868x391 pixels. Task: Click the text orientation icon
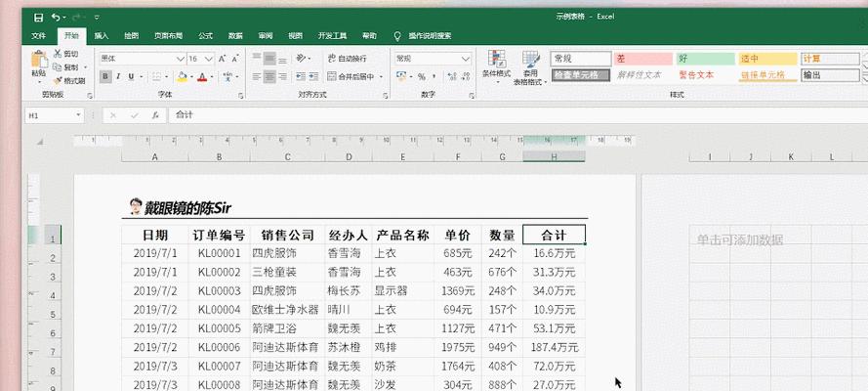(301, 58)
